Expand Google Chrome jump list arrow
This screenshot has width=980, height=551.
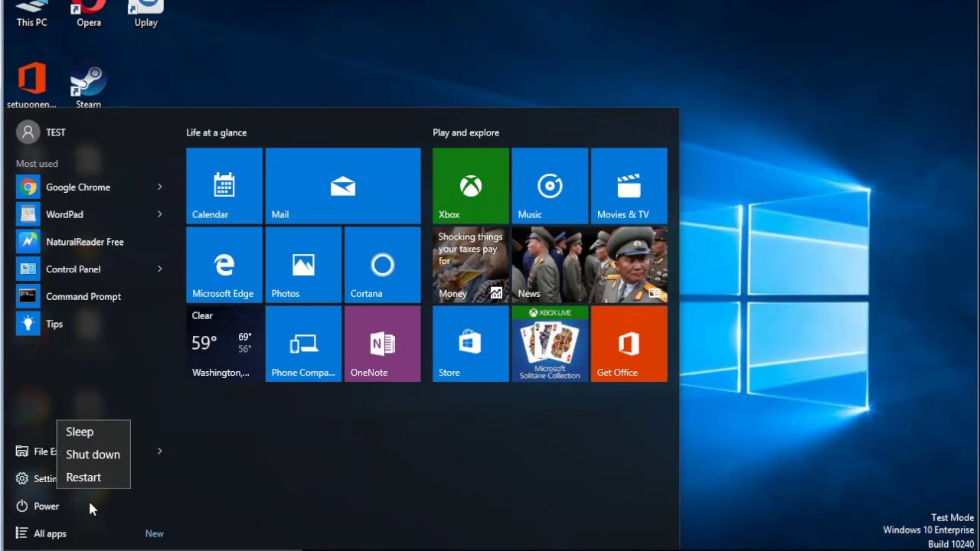coord(159,187)
